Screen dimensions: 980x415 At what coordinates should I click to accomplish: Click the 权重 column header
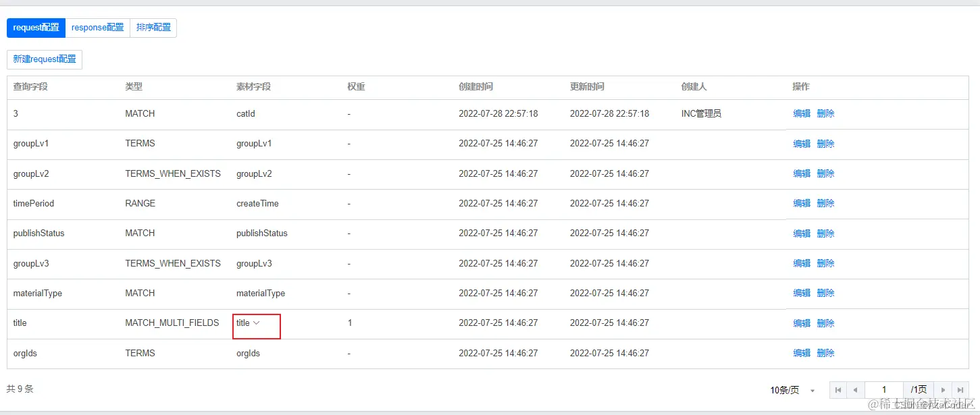(x=357, y=87)
